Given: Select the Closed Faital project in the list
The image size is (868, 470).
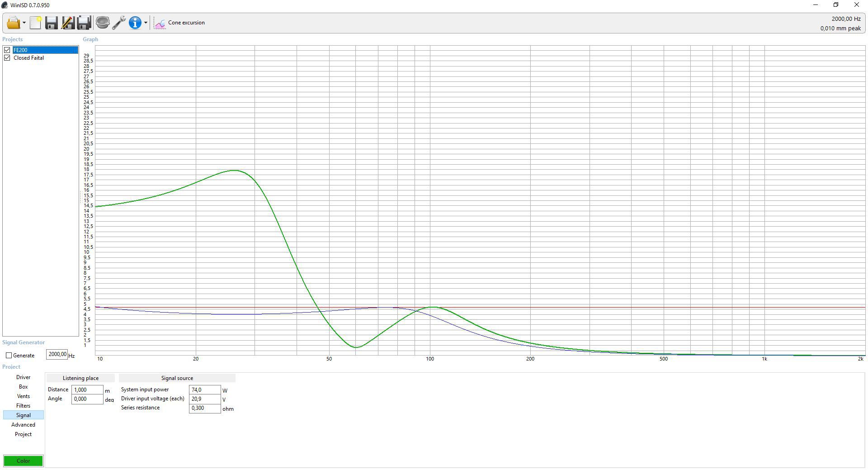Looking at the screenshot, I should point(29,58).
